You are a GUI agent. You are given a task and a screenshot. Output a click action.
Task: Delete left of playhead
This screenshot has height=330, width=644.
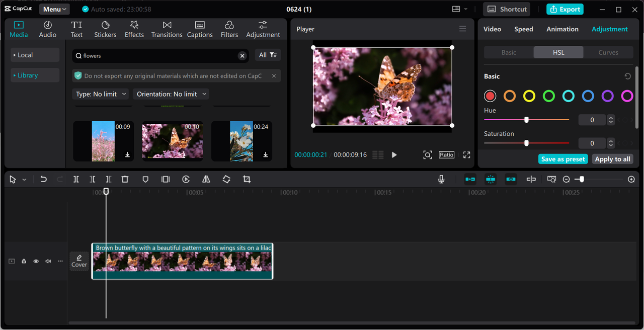pyautogui.click(x=92, y=179)
